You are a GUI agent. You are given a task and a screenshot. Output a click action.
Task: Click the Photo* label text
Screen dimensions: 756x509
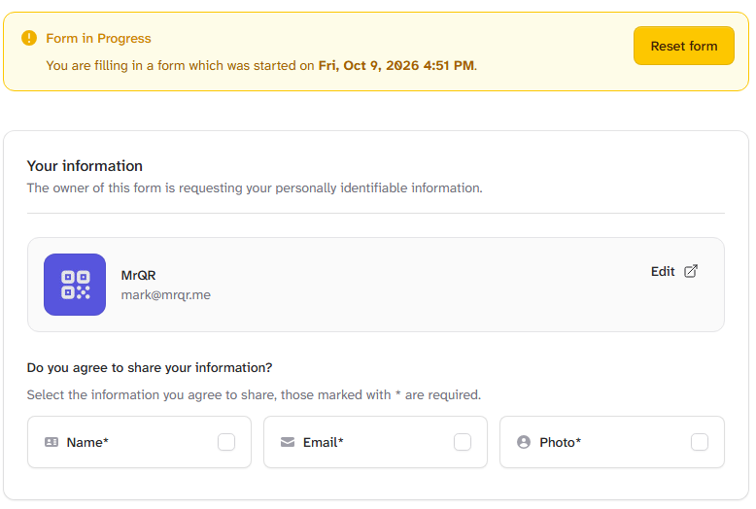[x=560, y=442]
